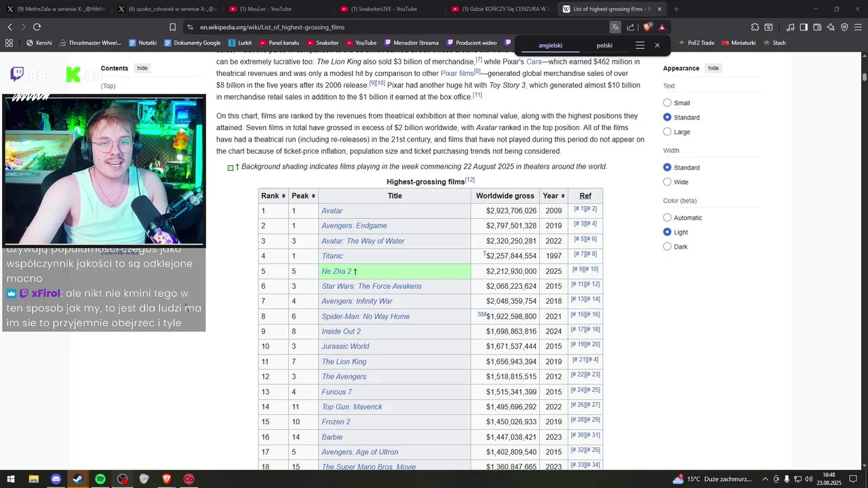Sort table by Worldwide gross column
Image resolution: width=868 pixels, height=488 pixels.
coord(505,196)
